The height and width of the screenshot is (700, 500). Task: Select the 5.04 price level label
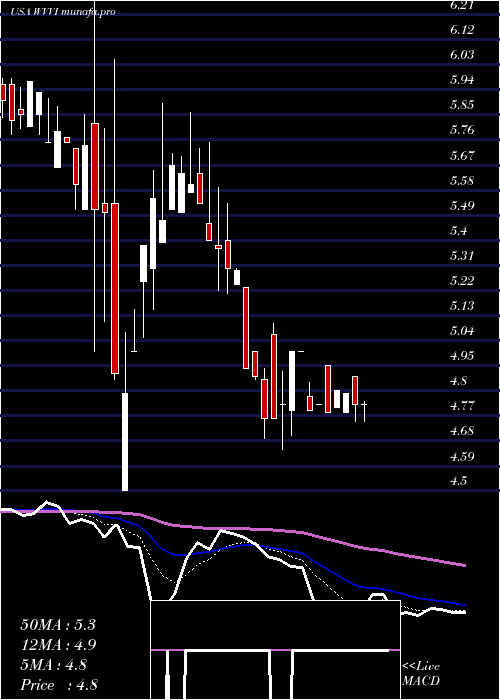(x=462, y=331)
